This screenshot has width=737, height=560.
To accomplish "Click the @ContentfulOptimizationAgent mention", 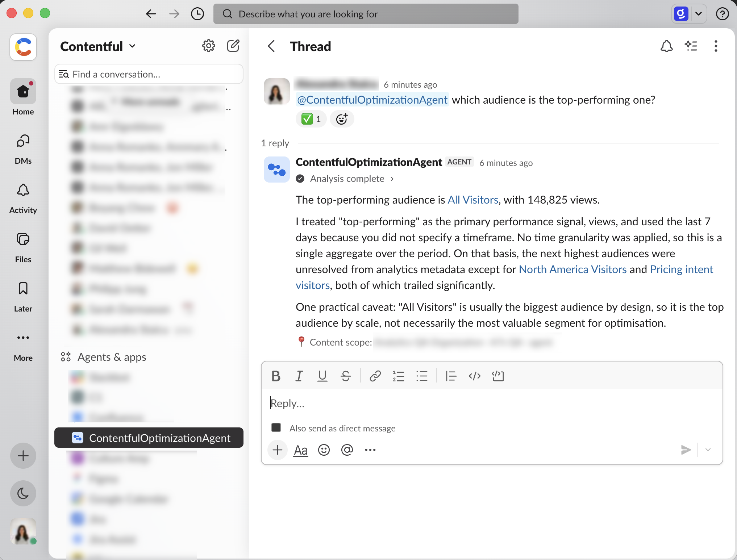I will coord(372,100).
